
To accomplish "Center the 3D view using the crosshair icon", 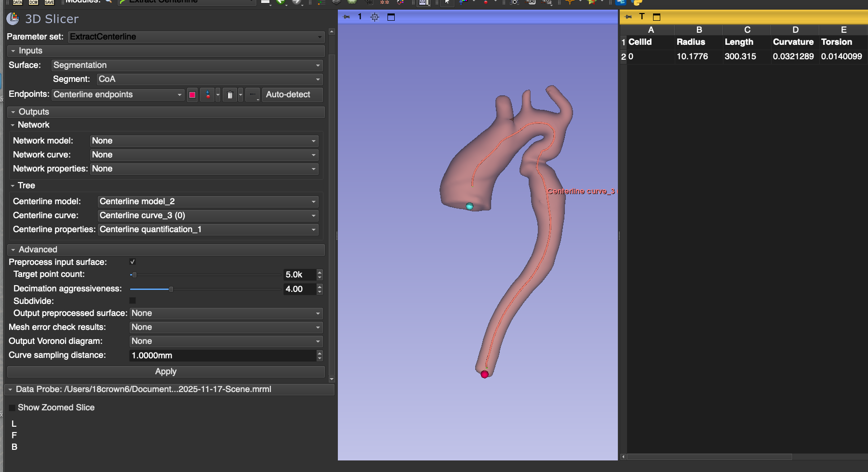I will [x=374, y=17].
